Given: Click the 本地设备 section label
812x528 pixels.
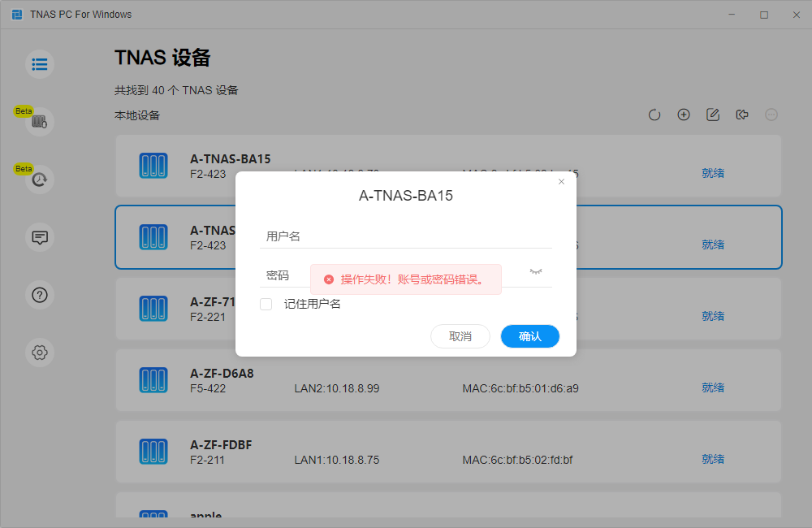Looking at the screenshot, I should [x=137, y=115].
